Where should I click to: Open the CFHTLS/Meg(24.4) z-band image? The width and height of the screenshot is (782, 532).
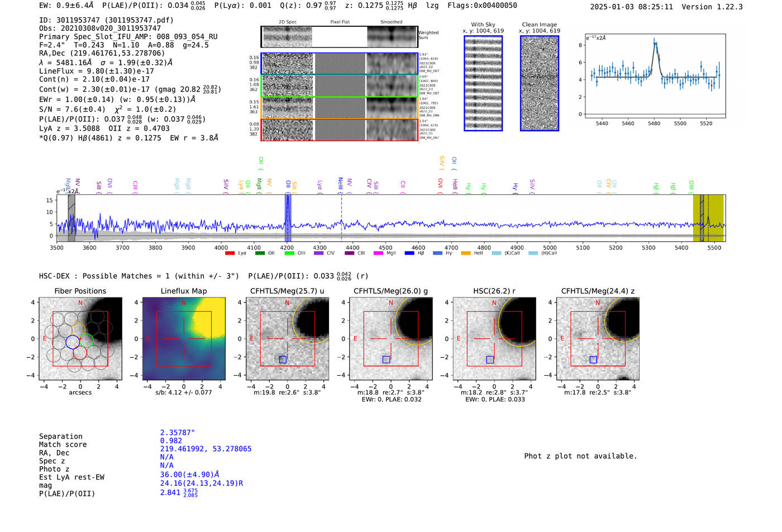point(598,339)
